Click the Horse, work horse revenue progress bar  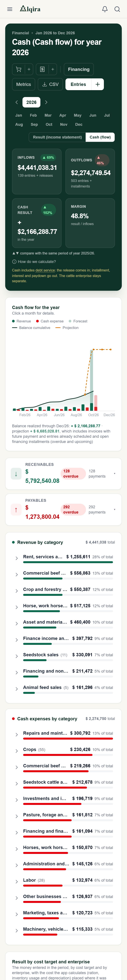68,611
